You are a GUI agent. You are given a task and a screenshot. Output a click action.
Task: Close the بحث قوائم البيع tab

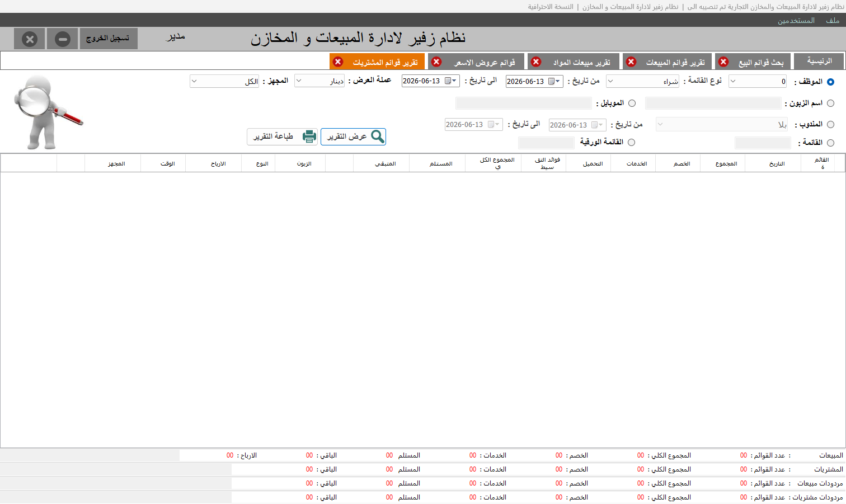click(723, 62)
